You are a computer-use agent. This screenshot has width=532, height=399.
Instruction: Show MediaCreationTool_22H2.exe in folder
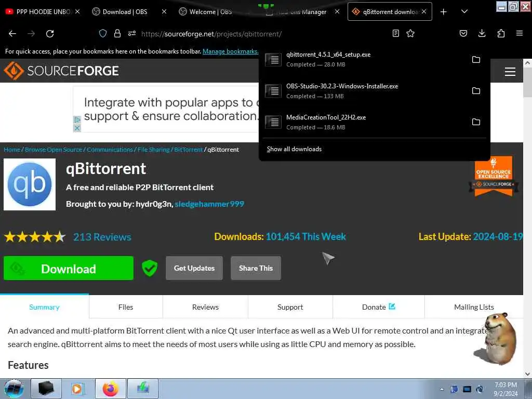[x=476, y=122]
